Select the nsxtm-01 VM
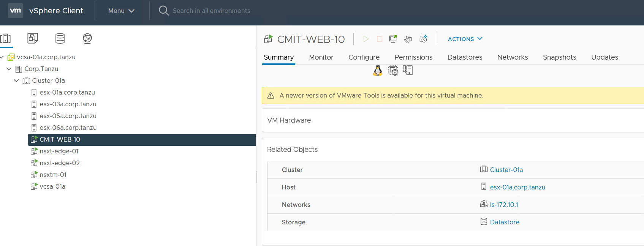This screenshot has width=644, height=246. click(53, 175)
